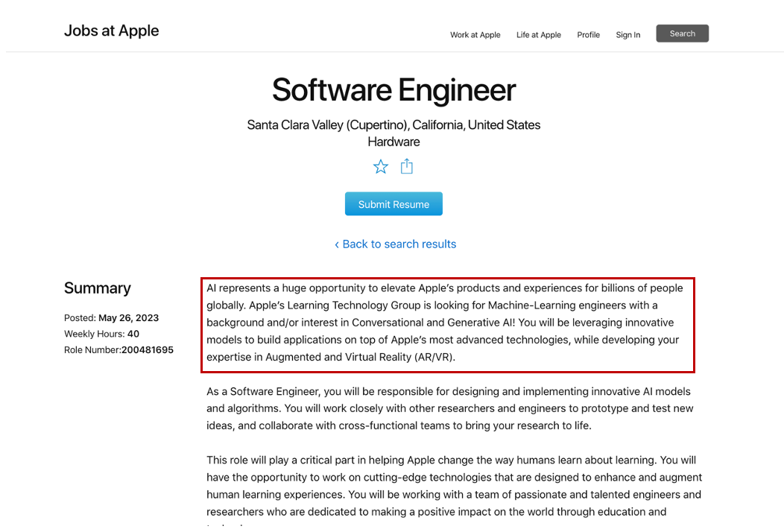Click the Hardware team label
This screenshot has width=784, height=532.
393,142
